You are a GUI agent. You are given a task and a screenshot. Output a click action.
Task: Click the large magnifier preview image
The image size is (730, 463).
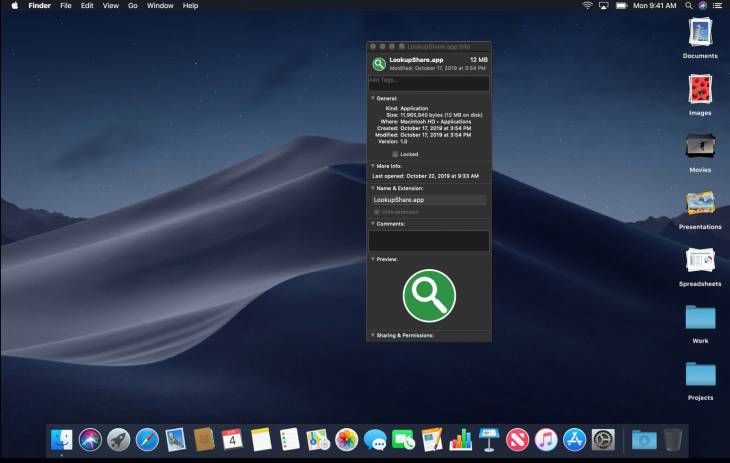(x=429, y=296)
